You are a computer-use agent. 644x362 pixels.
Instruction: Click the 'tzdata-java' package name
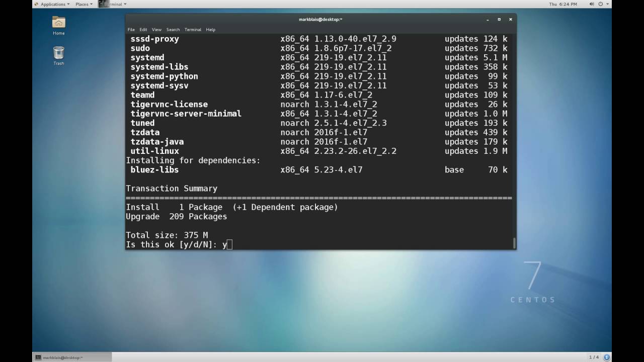(x=157, y=142)
